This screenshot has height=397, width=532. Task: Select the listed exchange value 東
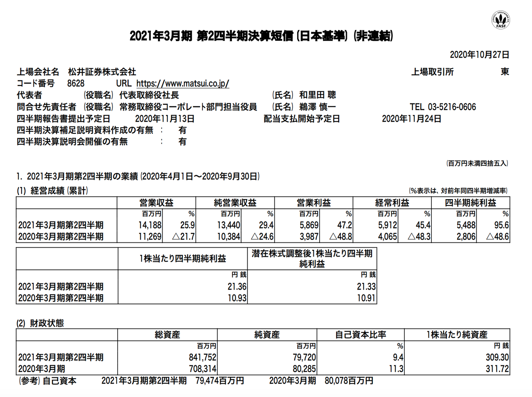click(x=505, y=72)
